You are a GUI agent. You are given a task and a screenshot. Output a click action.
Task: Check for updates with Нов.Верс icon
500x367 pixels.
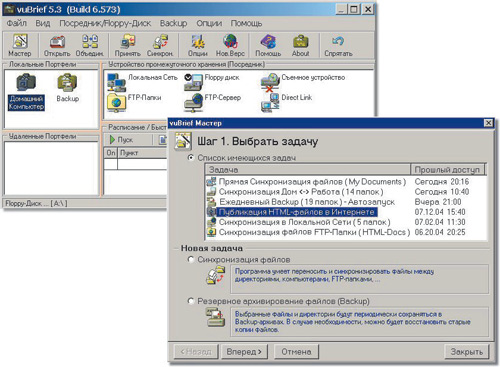[230, 45]
